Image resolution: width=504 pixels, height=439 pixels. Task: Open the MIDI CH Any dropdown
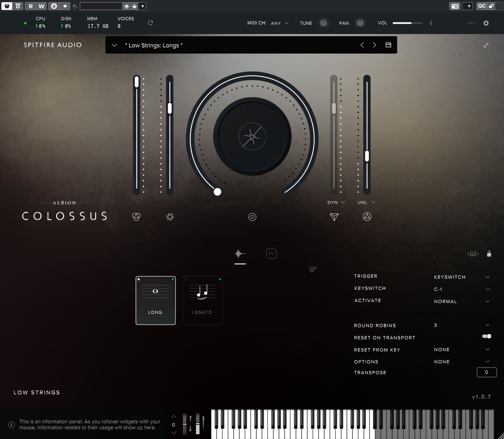pyautogui.click(x=280, y=23)
